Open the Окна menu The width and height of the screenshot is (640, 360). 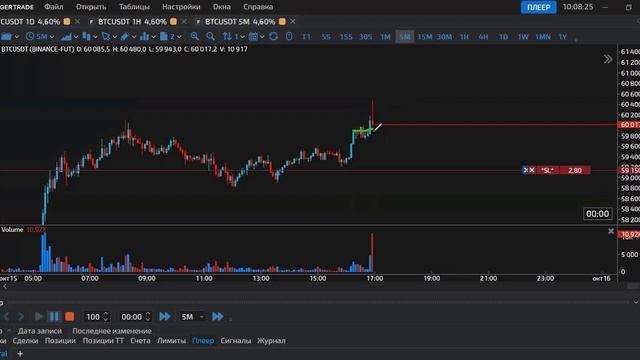coord(222,7)
